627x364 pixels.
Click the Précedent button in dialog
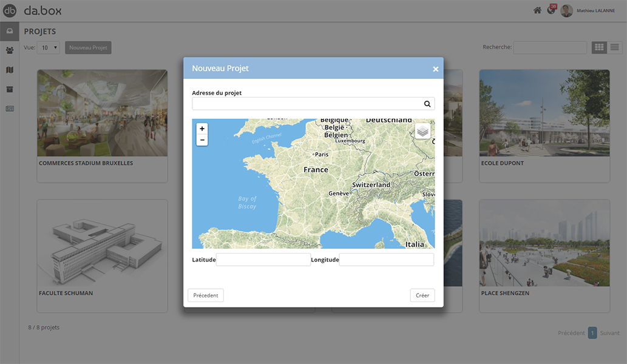206,295
